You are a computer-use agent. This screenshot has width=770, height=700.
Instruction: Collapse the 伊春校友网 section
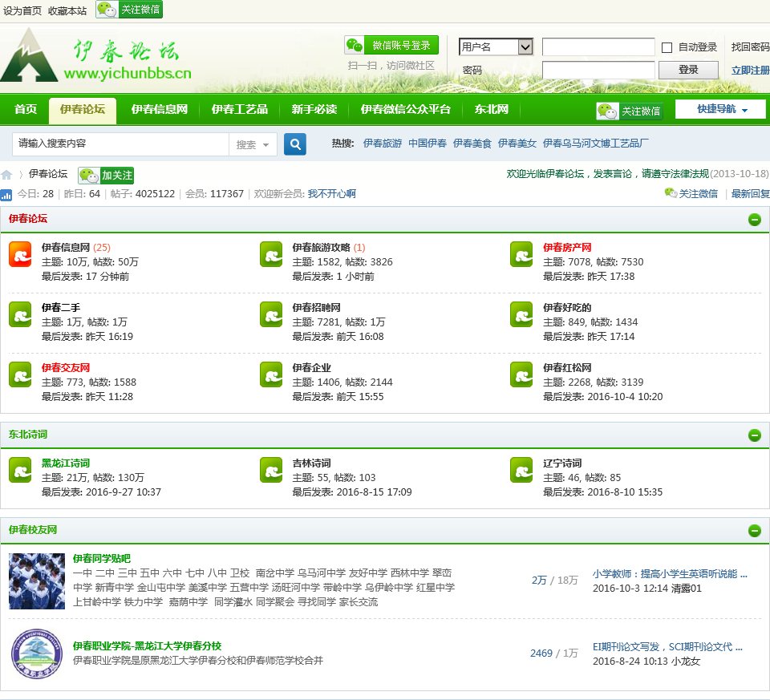pyautogui.click(x=755, y=531)
